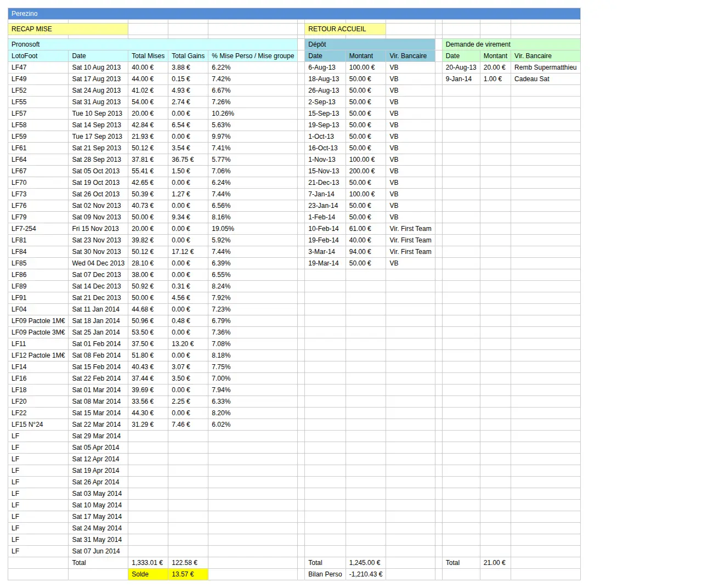Image resolution: width=702 pixels, height=588 pixels.
Task: Select the LF09 Pactole 3M€ cell
Action: 38,332
